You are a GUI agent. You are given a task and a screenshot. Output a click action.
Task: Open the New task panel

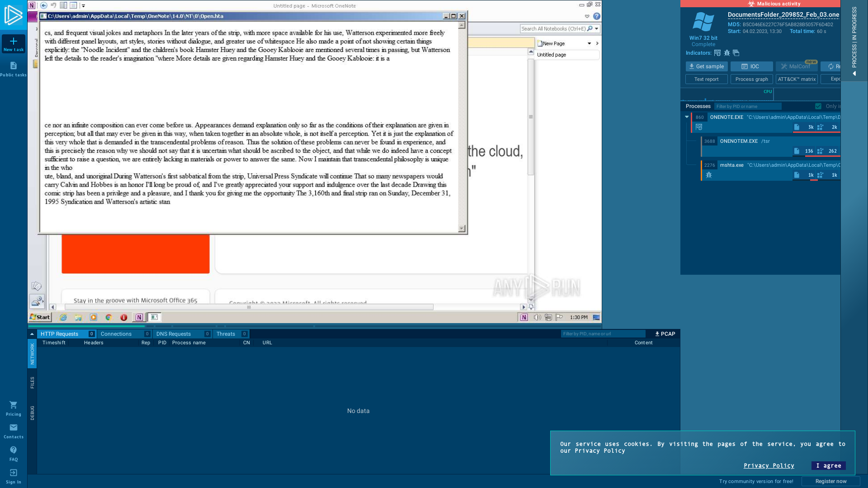click(14, 44)
